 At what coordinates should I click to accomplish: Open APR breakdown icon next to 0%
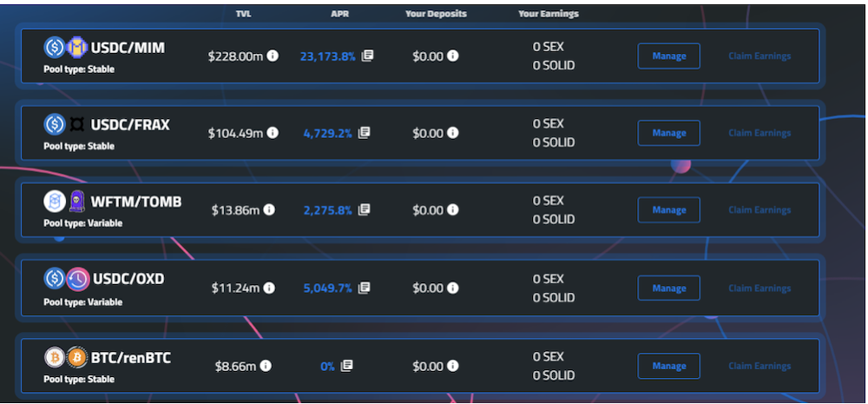[346, 366]
